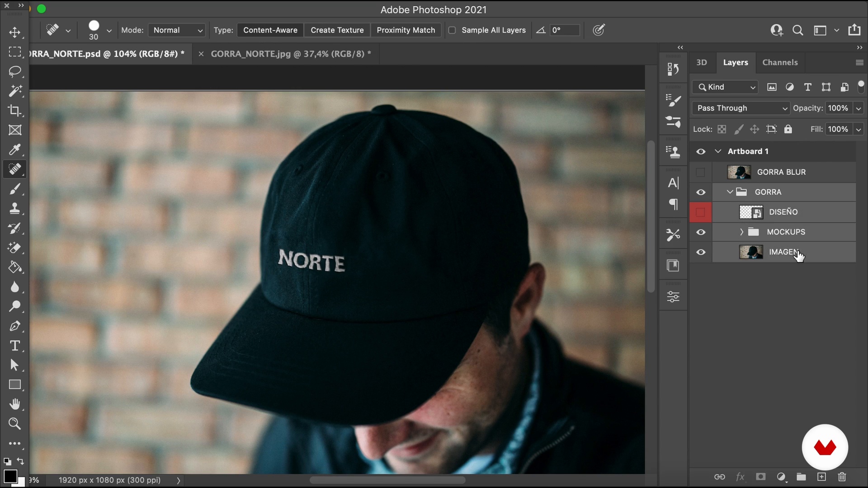Open the Edit Toolbar ellipsis menu
This screenshot has height=488, width=868.
click(15, 444)
